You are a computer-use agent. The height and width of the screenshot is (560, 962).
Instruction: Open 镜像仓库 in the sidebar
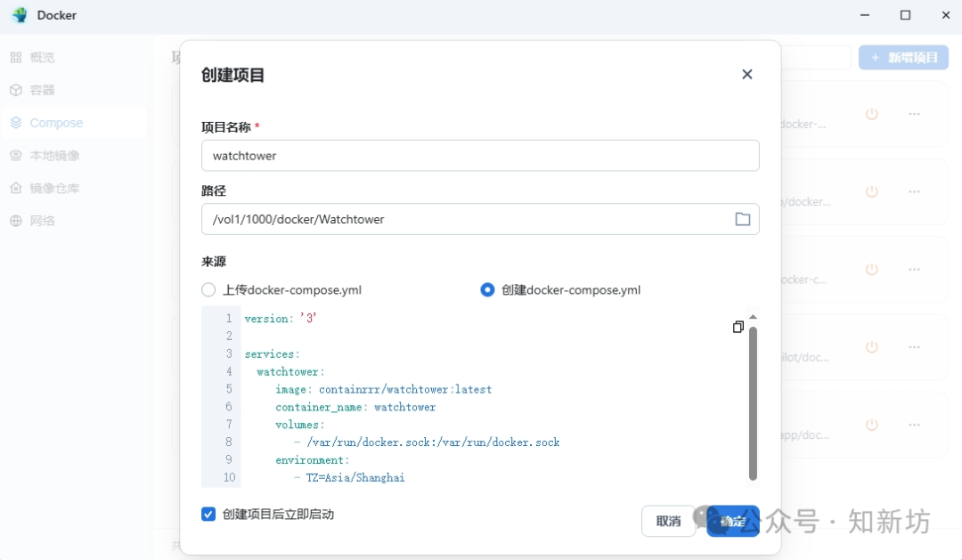(x=74, y=189)
